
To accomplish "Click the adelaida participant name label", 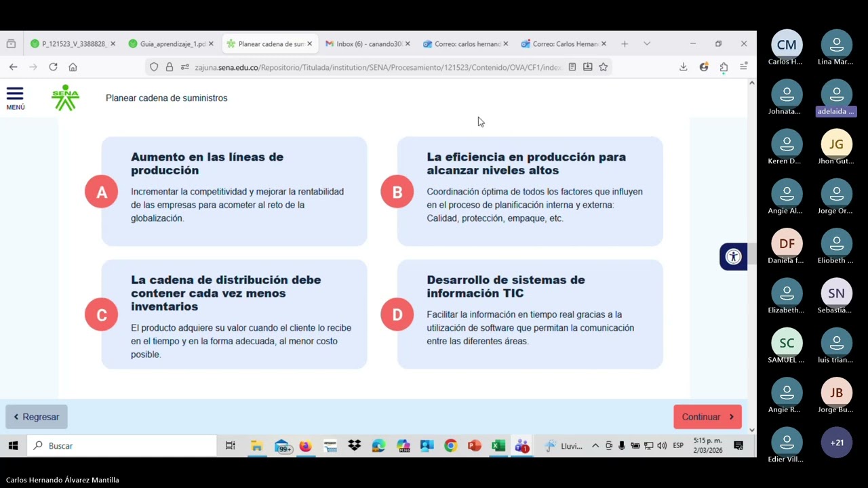I will click(x=836, y=111).
